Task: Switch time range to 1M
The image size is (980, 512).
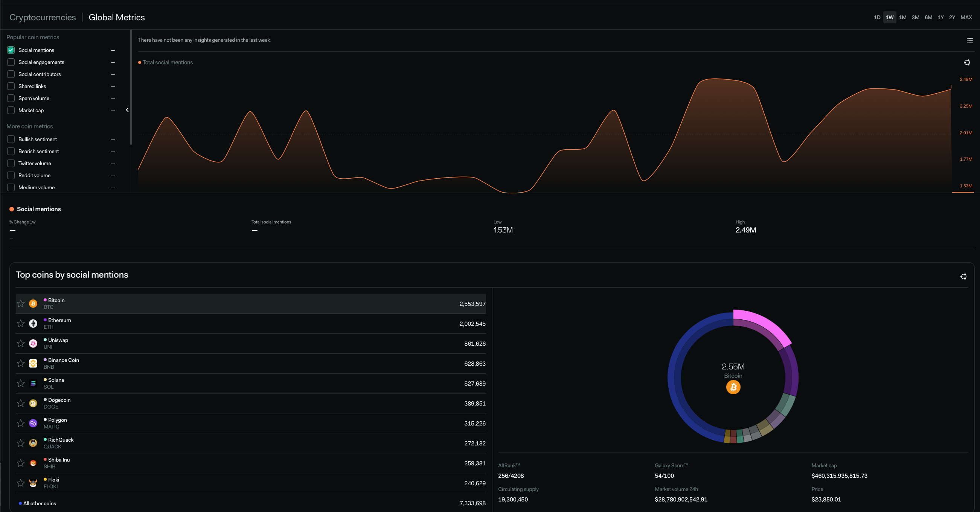Action: (902, 17)
